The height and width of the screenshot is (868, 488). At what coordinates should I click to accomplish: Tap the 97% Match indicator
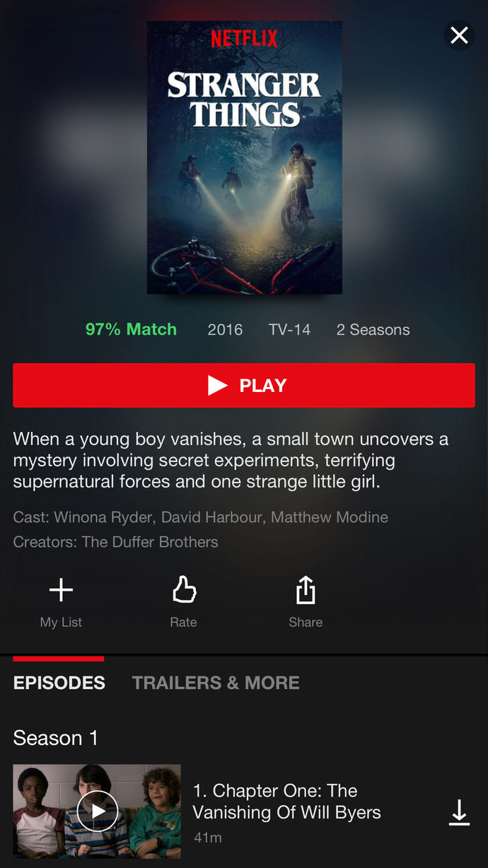click(x=131, y=330)
